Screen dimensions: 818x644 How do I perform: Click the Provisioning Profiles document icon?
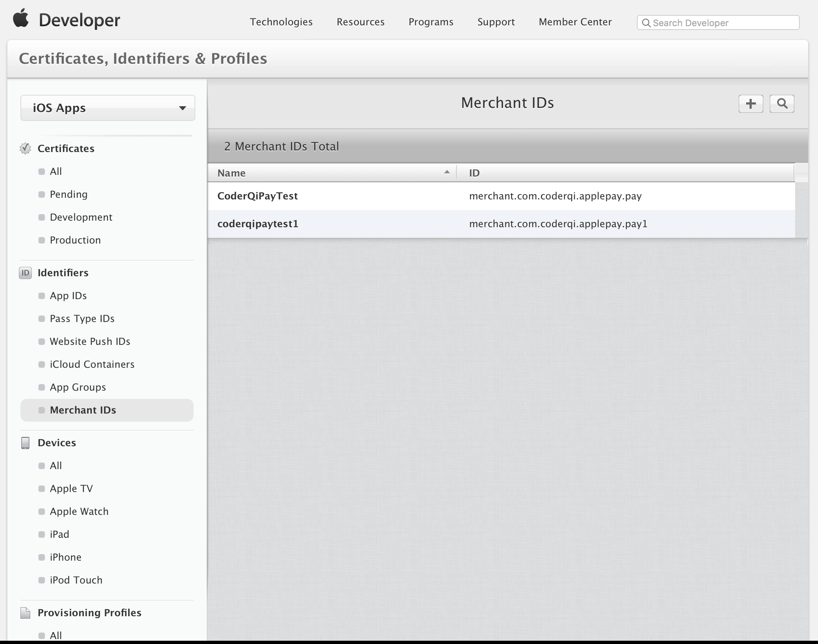(x=25, y=613)
